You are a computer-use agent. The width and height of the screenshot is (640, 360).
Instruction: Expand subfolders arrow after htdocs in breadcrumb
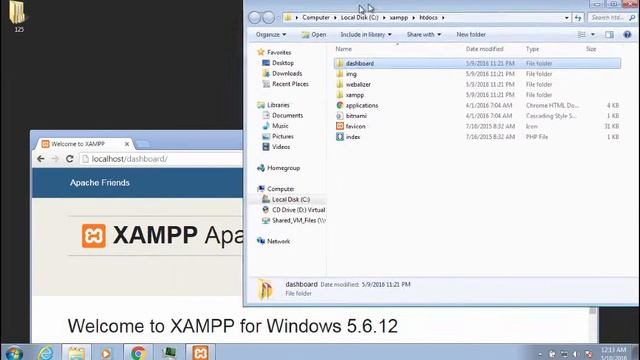[x=443, y=18]
